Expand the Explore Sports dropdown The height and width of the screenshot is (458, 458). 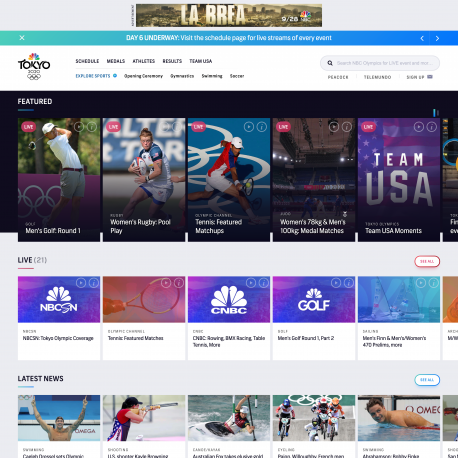[96, 76]
